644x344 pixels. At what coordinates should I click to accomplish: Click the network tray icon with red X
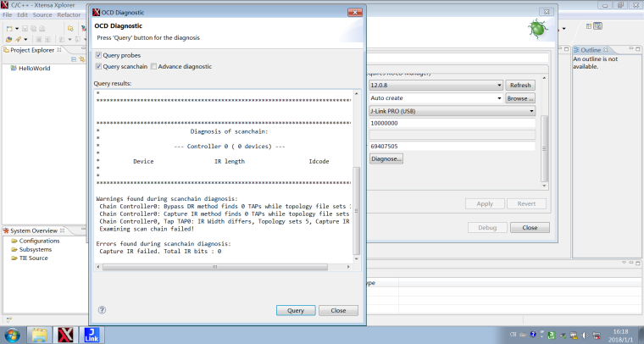[x=597, y=335]
